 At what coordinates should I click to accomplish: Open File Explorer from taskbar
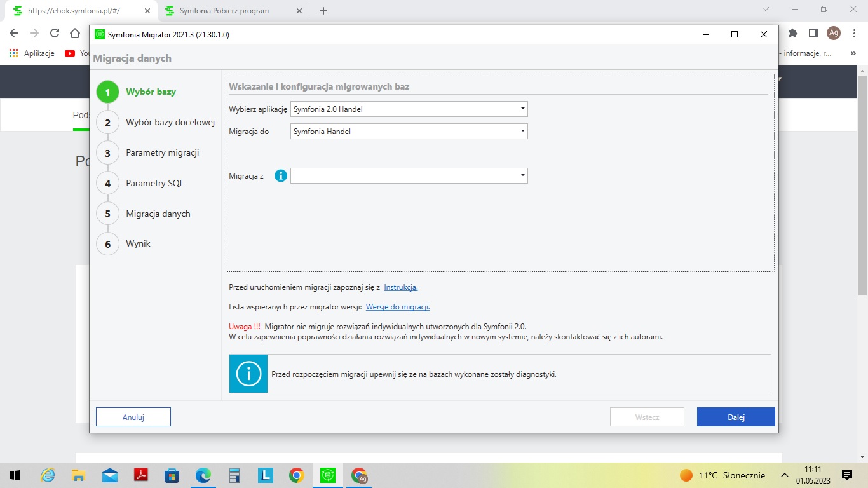(78, 475)
